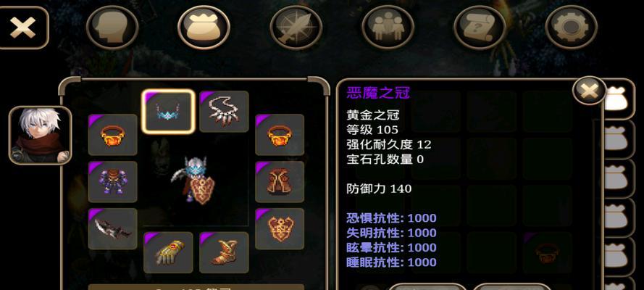Switch to the inventory bag tab
Screen dimensions: 644x290
point(204,28)
